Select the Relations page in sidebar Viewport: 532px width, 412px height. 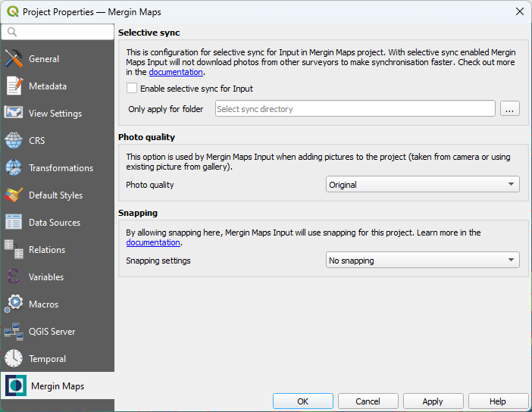(47, 250)
